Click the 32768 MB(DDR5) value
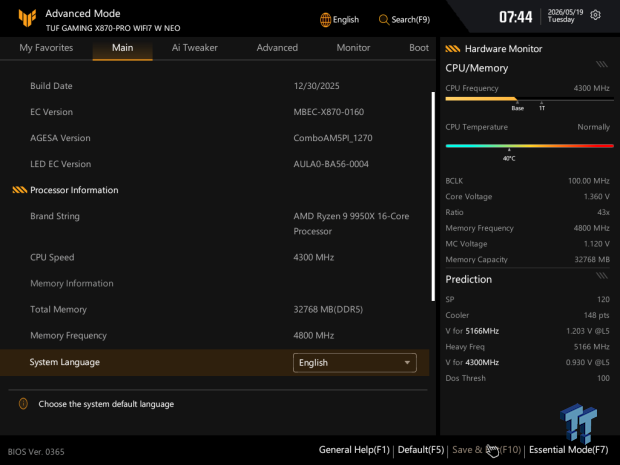620x465 pixels. pyautogui.click(x=328, y=310)
